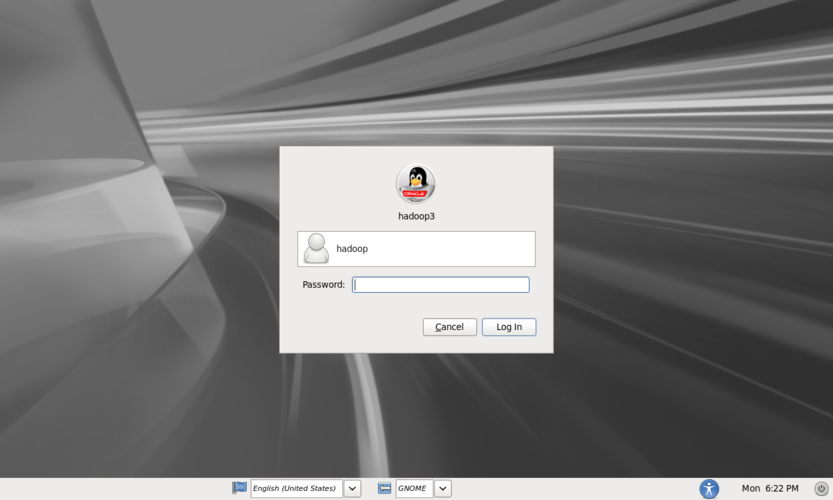Click the Cancel button

450,327
